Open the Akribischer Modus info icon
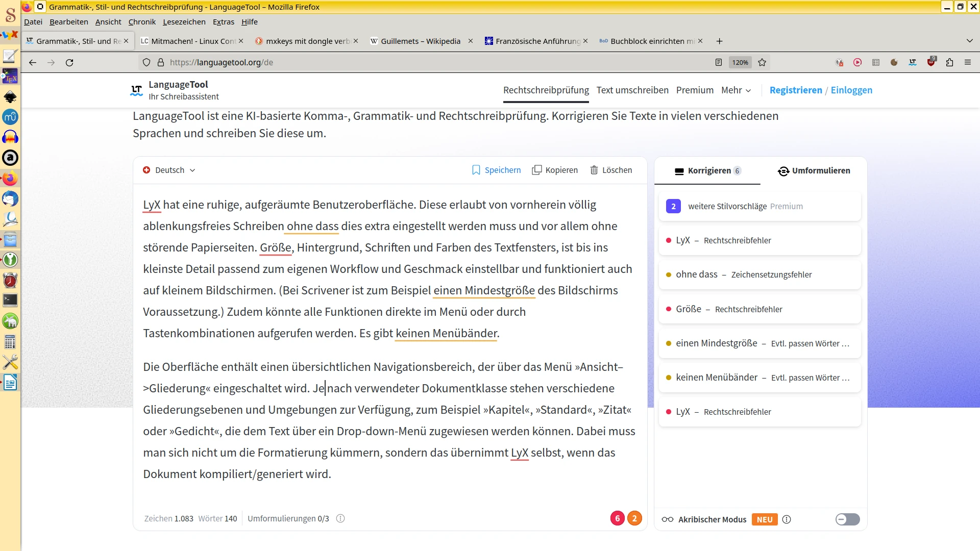The width and height of the screenshot is (980, 551). tap(787, 519)
